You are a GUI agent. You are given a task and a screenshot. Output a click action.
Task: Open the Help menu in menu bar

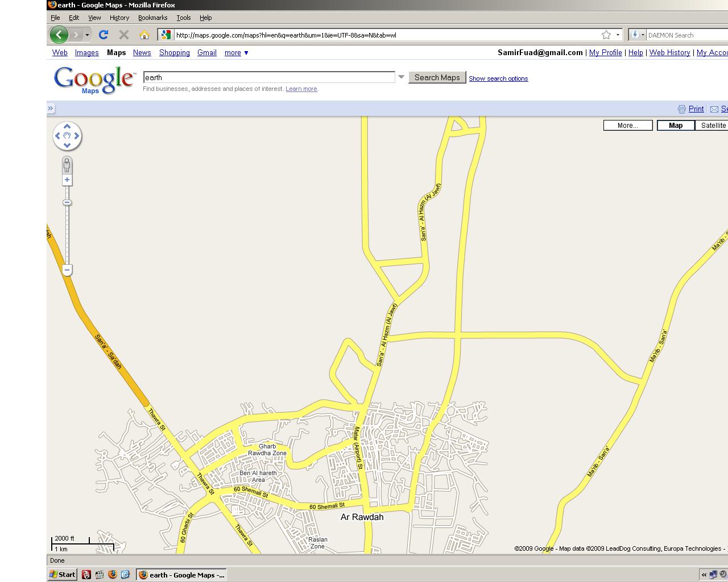[x=206, y=18]
